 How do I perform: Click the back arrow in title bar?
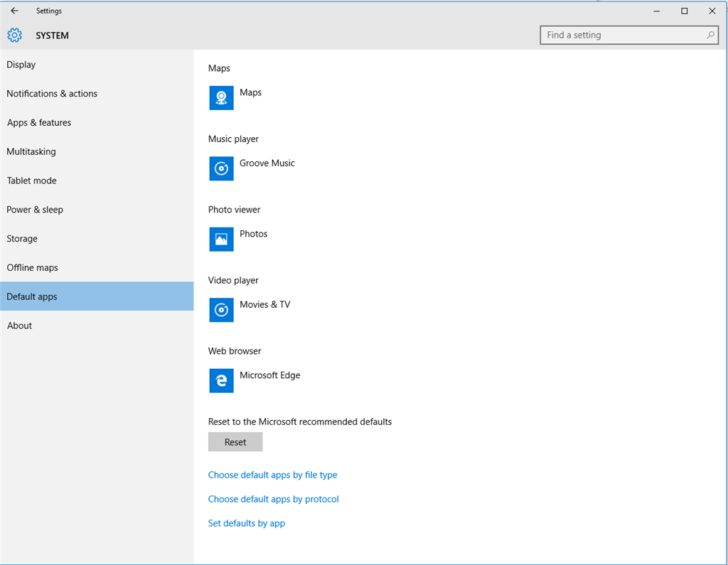tap(14, 11)
